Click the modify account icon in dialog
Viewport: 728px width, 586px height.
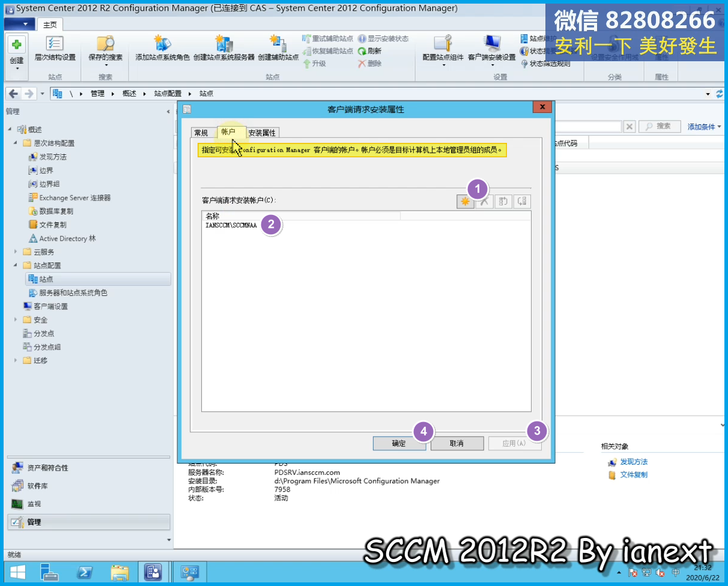tap(503, 202)
